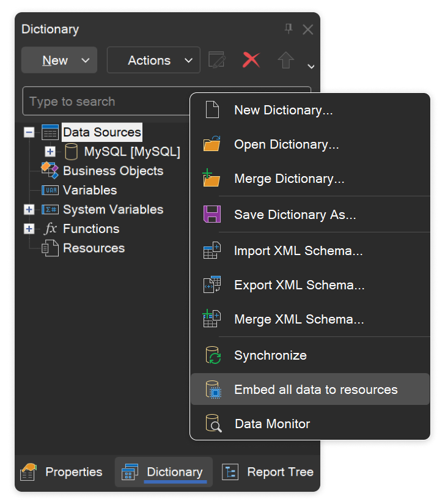445x504 pixels.
Task: Click the Resources document icon
Action: point(50,248)
